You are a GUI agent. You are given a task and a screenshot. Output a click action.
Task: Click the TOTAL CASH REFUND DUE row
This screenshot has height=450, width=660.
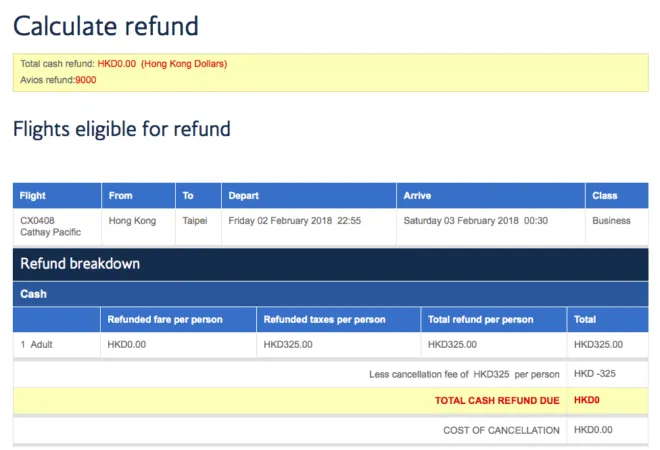[331, 400]
